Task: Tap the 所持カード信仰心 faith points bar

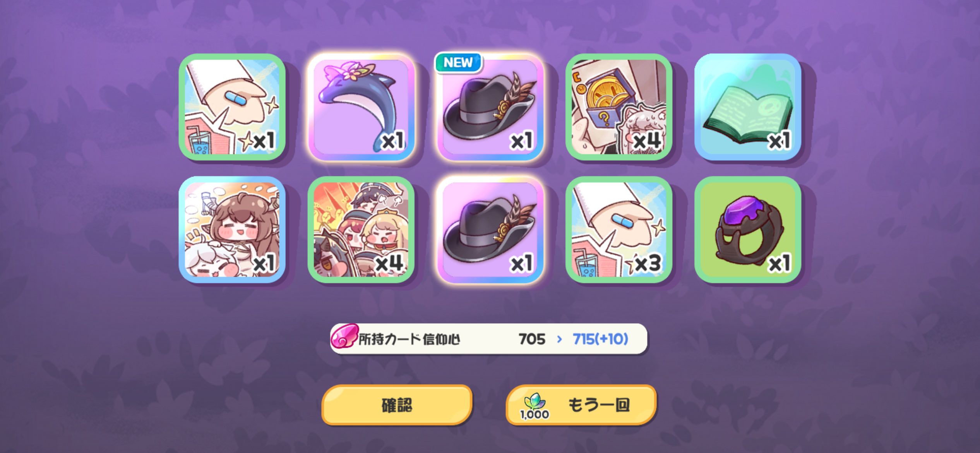Action: click(x=488, y=339)
